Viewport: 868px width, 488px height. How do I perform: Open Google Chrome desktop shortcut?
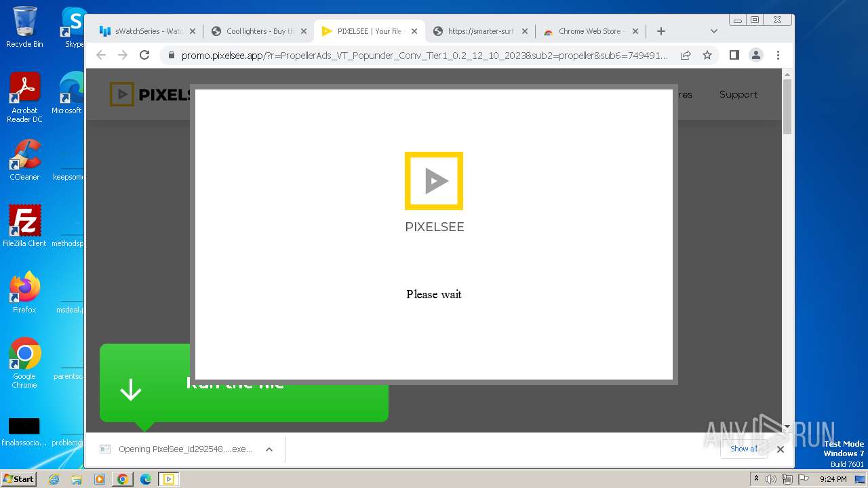pos(24,363)
